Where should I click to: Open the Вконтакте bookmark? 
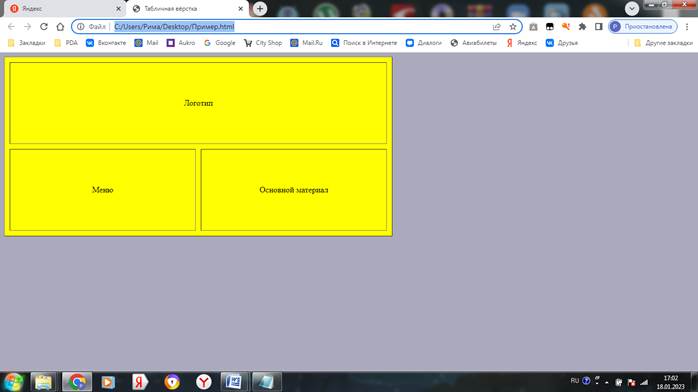106,43
